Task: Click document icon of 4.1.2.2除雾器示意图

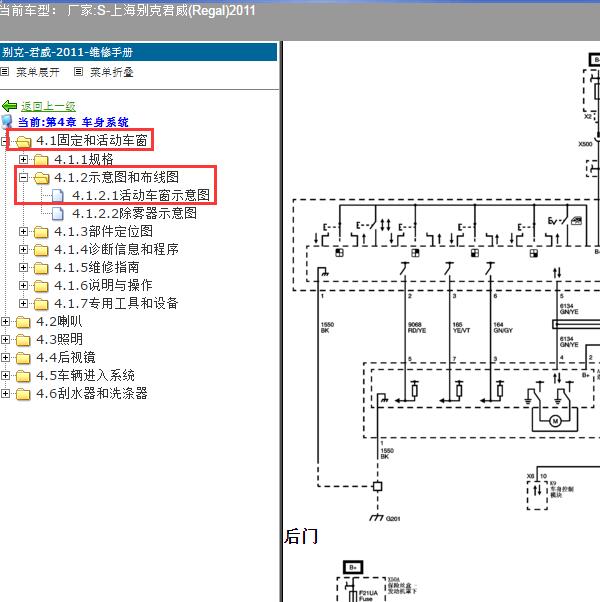Action: tap(58, 213)
